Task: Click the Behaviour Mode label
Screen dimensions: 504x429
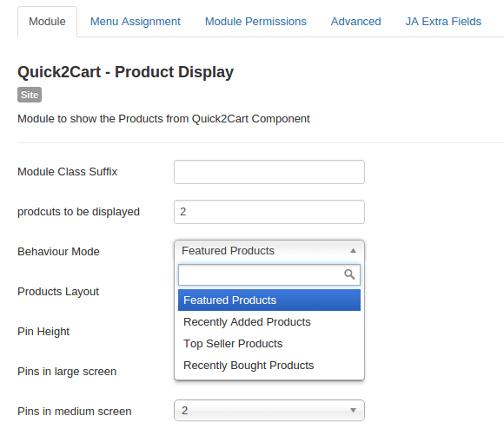Action: coord(58,252)
